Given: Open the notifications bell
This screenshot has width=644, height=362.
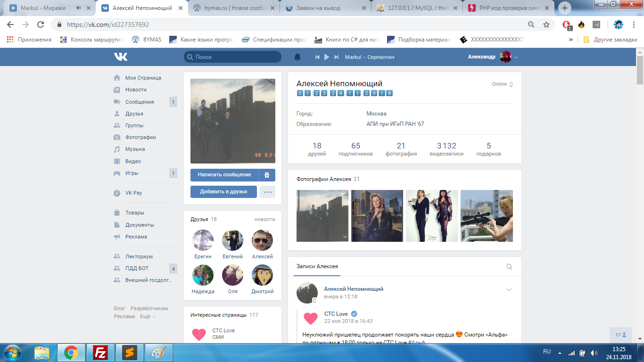Looking at the screenshot, I should coord(297,57).
